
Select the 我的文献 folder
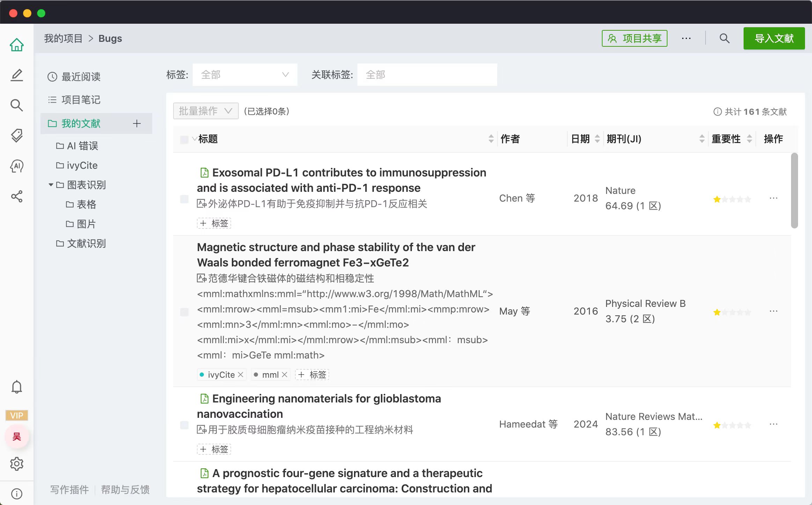coord(96,123)
